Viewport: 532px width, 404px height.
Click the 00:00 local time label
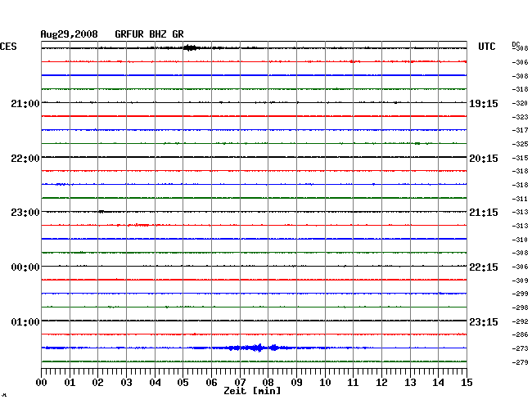[x=25, y=267]
